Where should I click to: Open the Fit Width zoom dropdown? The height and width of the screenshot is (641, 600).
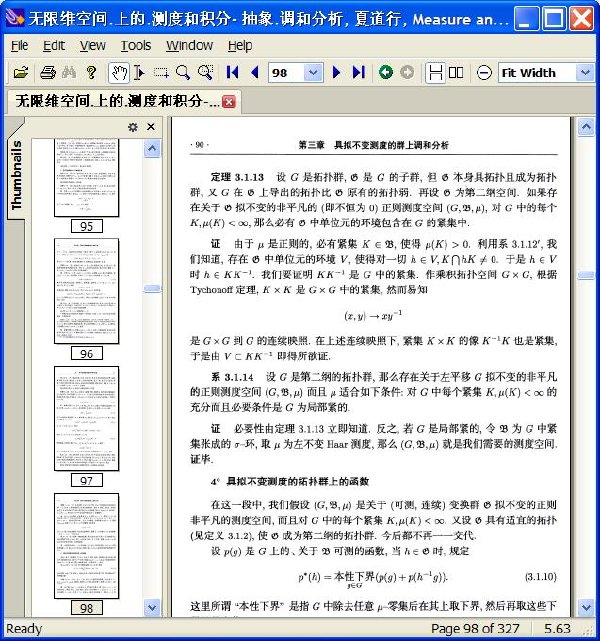coord(585,73)
